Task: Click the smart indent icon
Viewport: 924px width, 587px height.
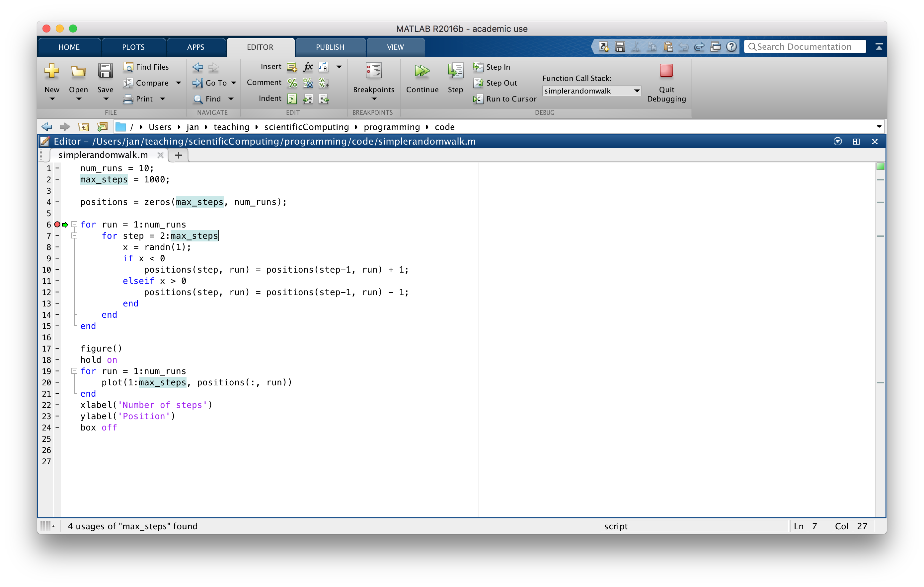Action: click(292, 99)
